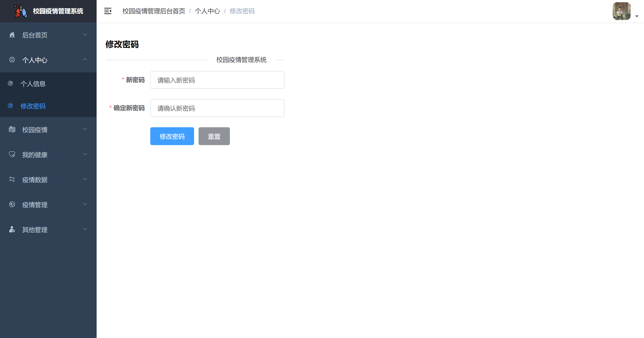Go to 校园疫情管理后台首页 breadcrumb link
The width and height of the screenshot is (644, 338).
[154, 11]
